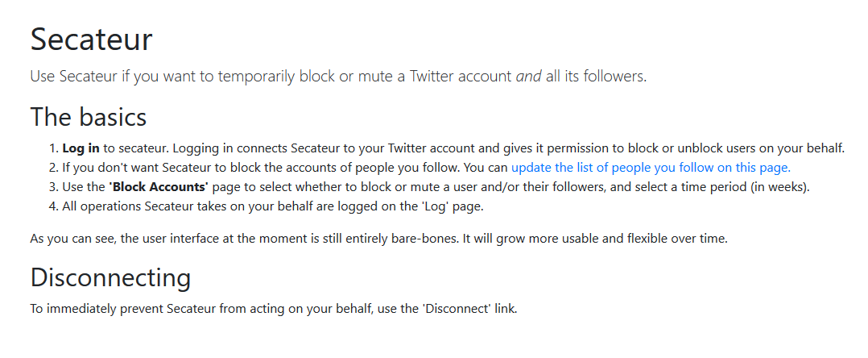This screenshot has width=868, height=358.
Task: Click the "Twitter account" words in intro
Action: coord(460,77)
